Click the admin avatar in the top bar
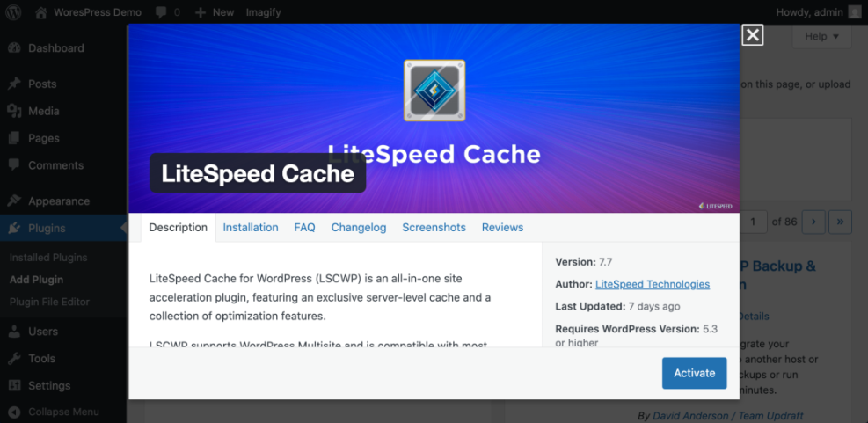The image size is (868, 423). click(x=855, y=12)
